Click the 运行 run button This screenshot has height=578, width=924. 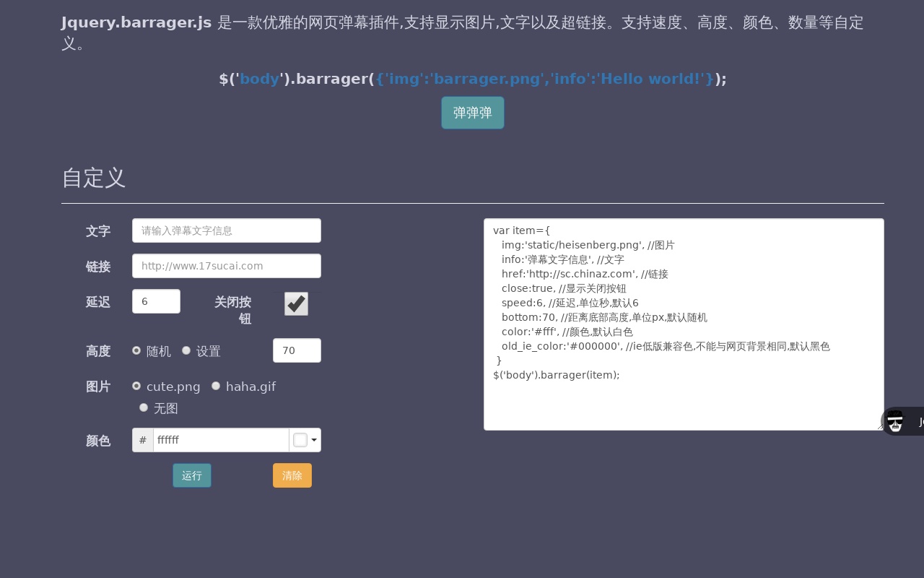192,475
